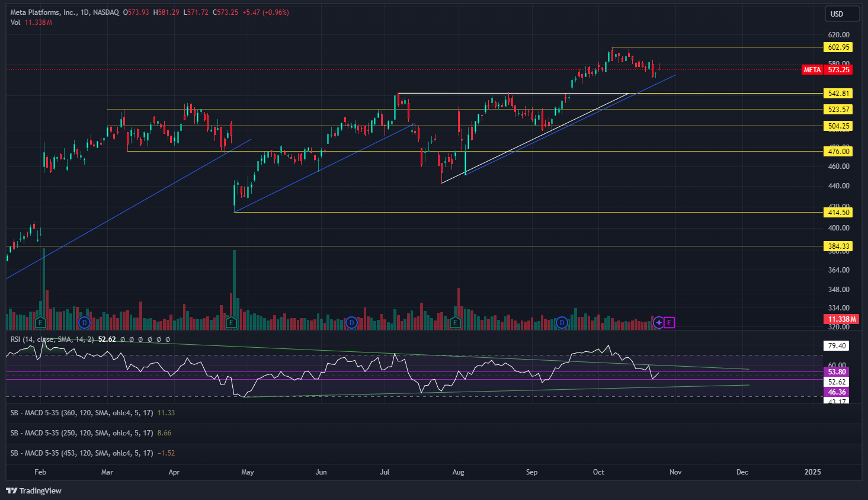Click the 414.50 price level label

pos(838,213)
